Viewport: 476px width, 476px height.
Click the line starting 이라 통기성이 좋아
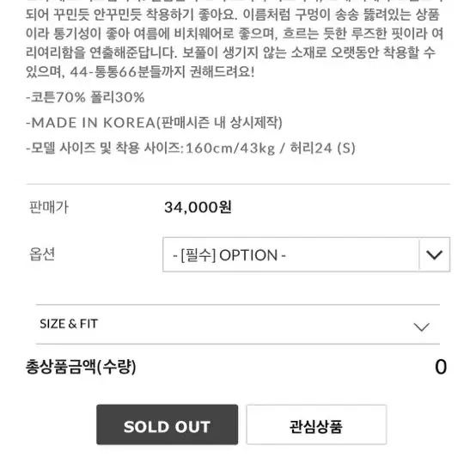235,34
